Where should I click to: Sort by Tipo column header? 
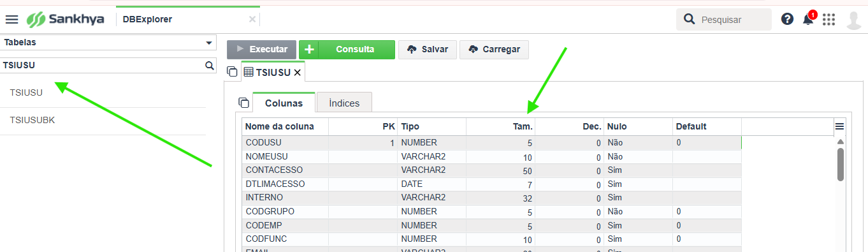coord(432,126)
